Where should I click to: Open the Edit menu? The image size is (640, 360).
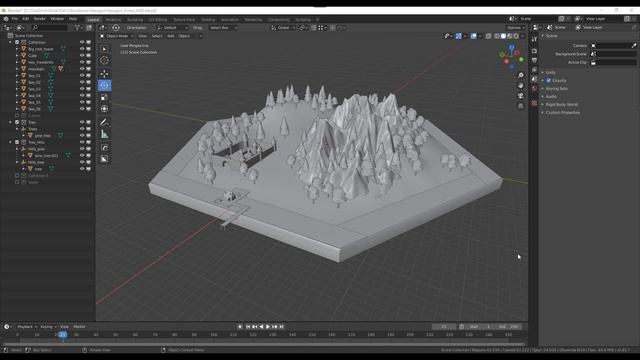tap(25, 19)
